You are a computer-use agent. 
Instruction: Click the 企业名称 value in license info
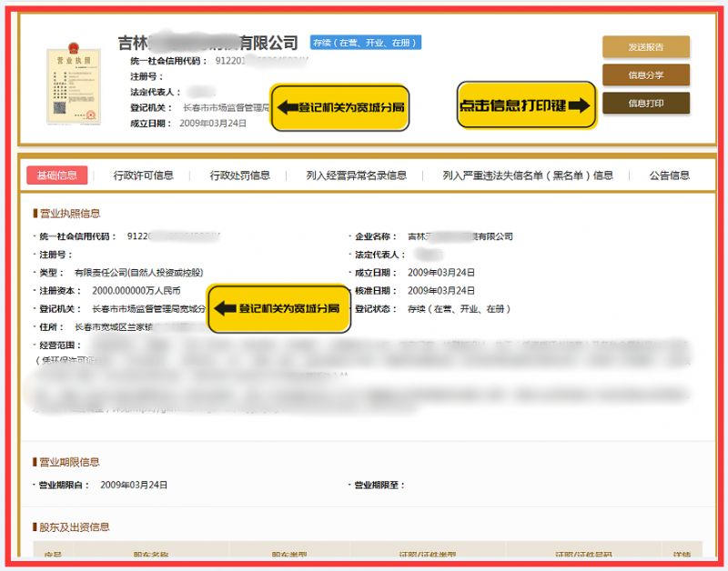coord(460,236)
